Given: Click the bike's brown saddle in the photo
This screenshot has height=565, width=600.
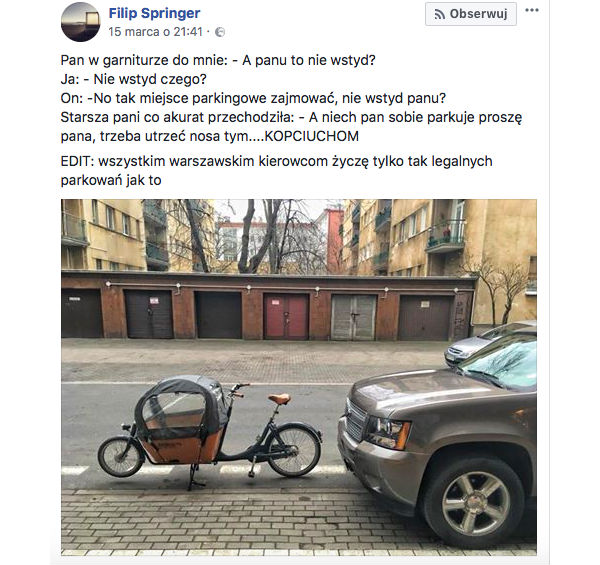Looking at the screenshot, I should [279, 399].
